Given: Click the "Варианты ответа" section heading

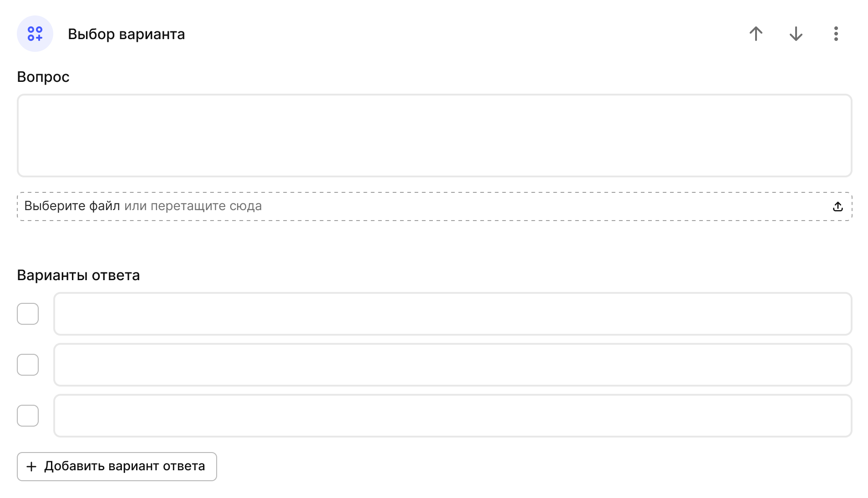Looking at the screenshot, I should tap(78, 275).
